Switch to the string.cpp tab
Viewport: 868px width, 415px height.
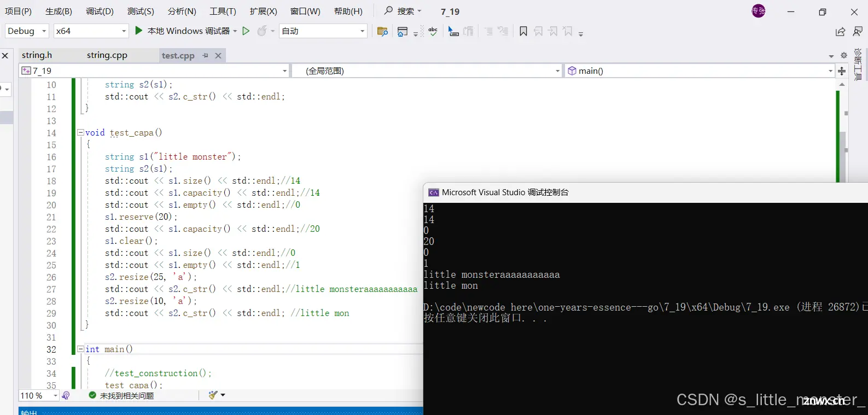[107, 55]
